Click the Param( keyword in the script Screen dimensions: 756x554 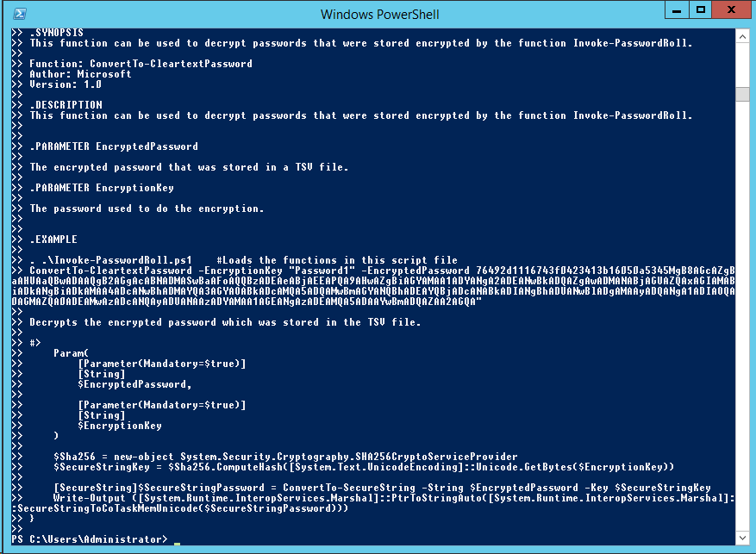71,353
